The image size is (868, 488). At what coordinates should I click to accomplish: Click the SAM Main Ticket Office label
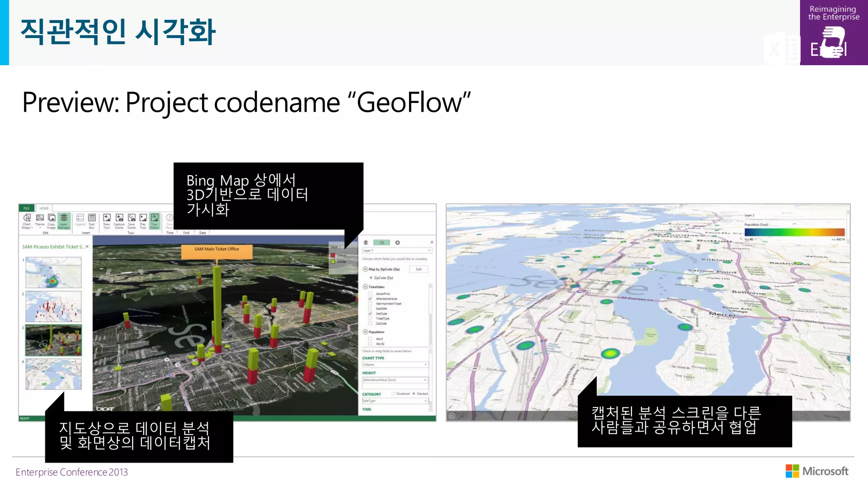217,251
